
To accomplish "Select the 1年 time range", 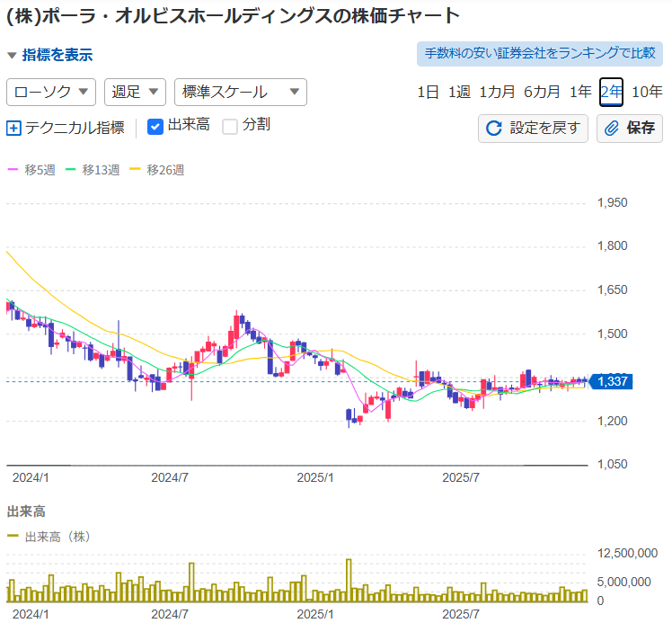I will coord(580,92).
